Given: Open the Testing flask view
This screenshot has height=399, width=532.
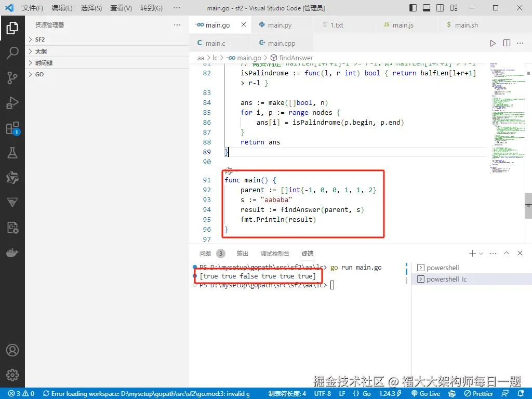Looking at the screenshot, I should click(12, 153).
